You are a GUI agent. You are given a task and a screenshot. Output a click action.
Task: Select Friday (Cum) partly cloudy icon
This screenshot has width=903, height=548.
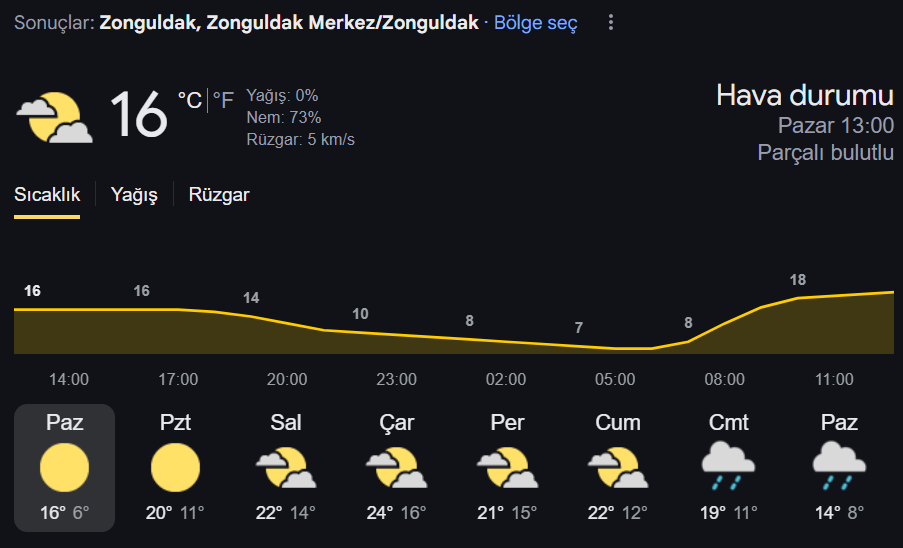click(618, 467)
